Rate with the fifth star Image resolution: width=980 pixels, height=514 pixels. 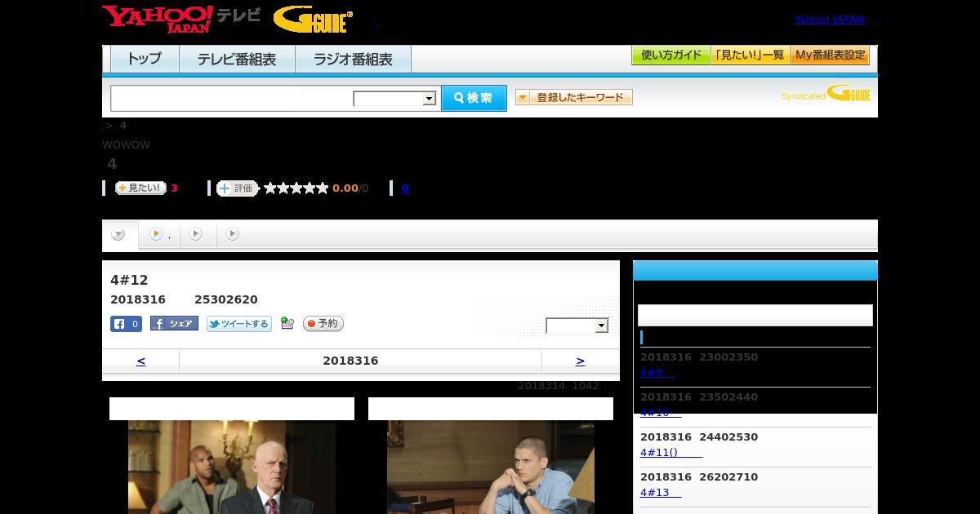pyautogui.click(x=323, y=188)
